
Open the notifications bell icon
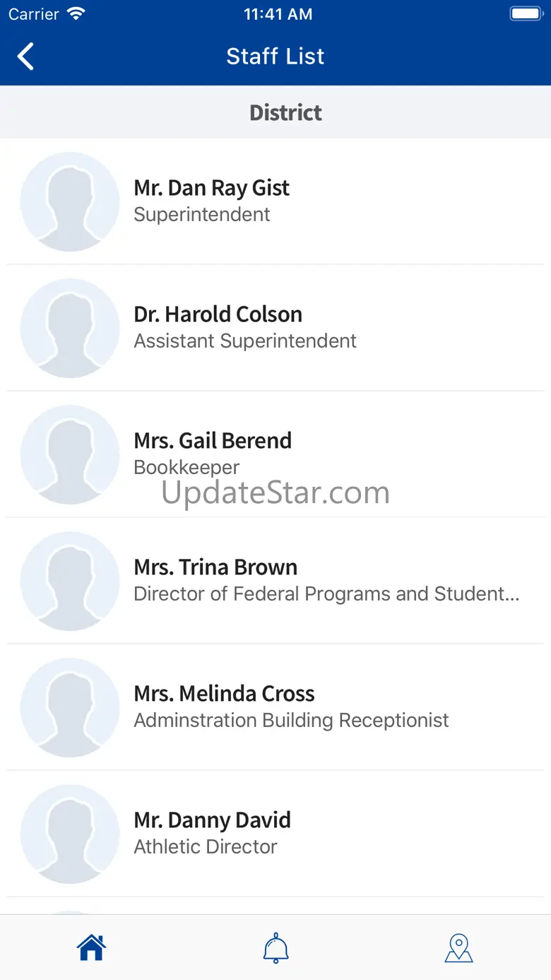[275, 947]
